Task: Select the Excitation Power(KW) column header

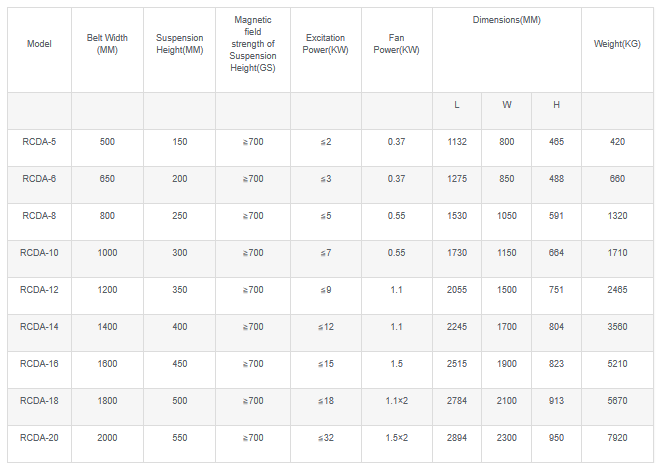Action: tap(326, 44)
